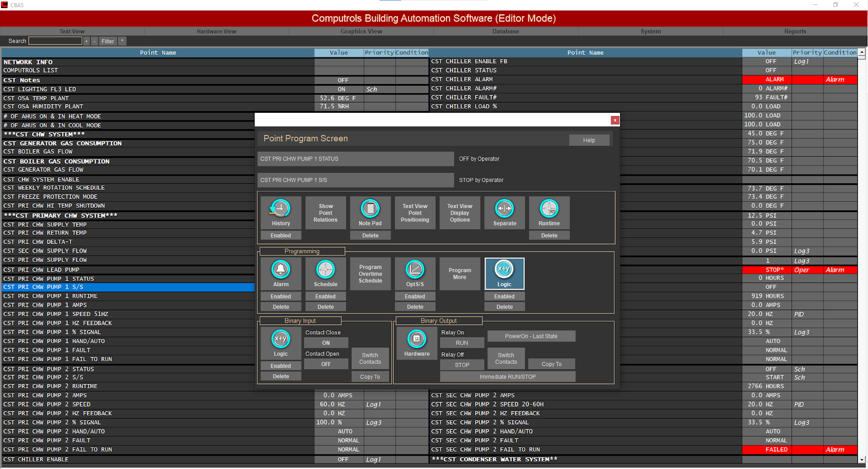
Task: Click Delete under OptS/S
Action: (415, 307)
